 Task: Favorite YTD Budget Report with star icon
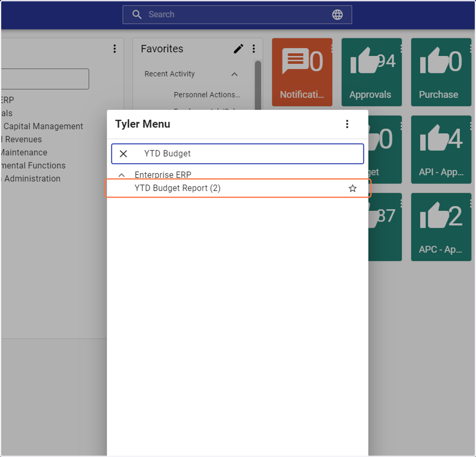[x=353, y=188]
